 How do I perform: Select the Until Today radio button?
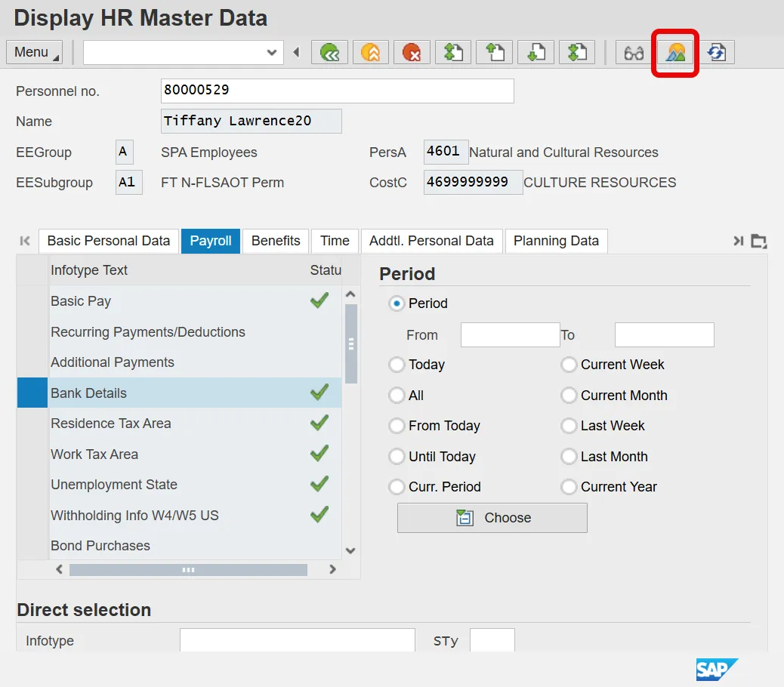point(397,457)
